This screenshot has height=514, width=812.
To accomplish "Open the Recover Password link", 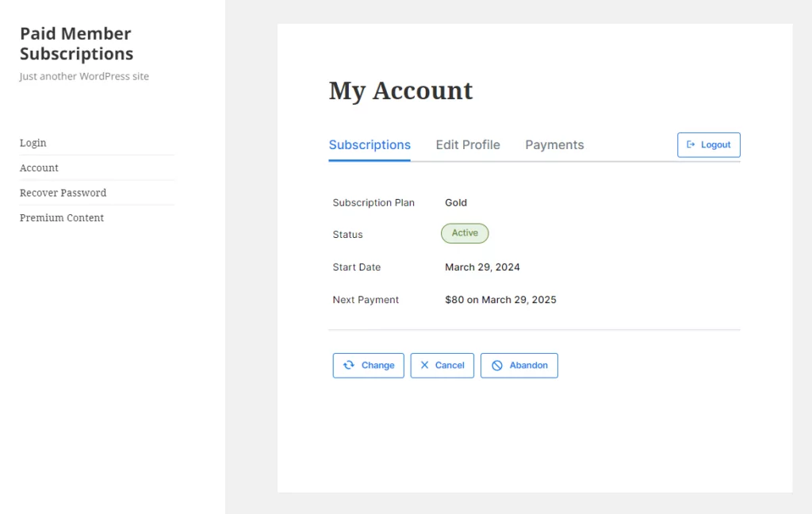I will 63,193.
